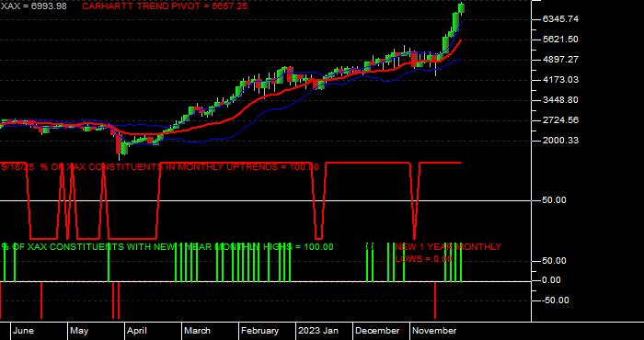Click the -50.00 axis value in bottom panel
This screenshot has height=340, width=644.
556,300
